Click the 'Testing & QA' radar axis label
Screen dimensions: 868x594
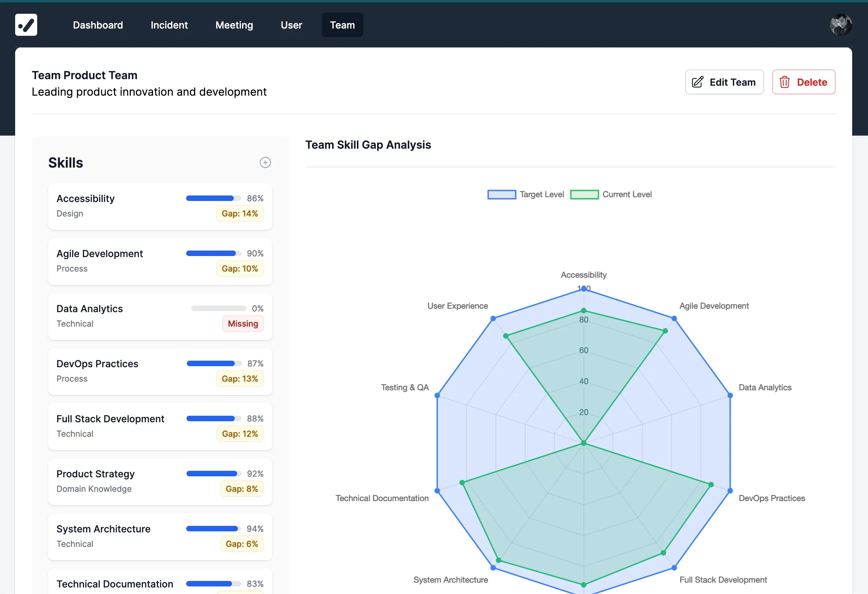(x=405, y=388)
